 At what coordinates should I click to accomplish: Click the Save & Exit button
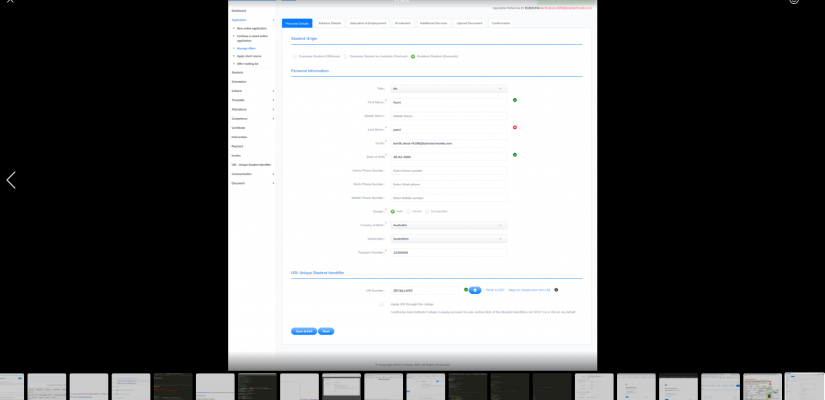[x=304, y=331]
